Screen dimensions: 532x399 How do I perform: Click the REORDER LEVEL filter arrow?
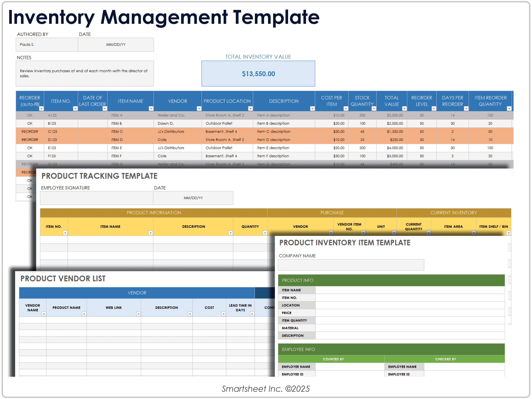[434, 109]
